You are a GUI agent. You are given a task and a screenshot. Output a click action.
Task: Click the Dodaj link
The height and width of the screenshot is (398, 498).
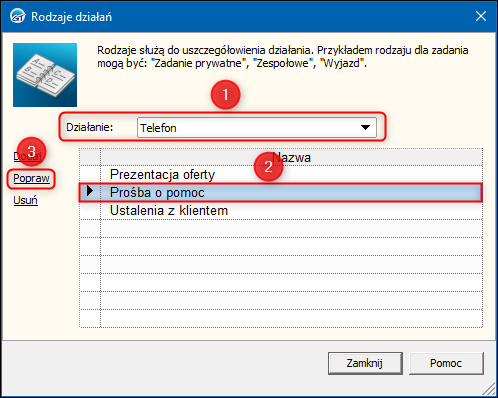(x=28, y=156)
